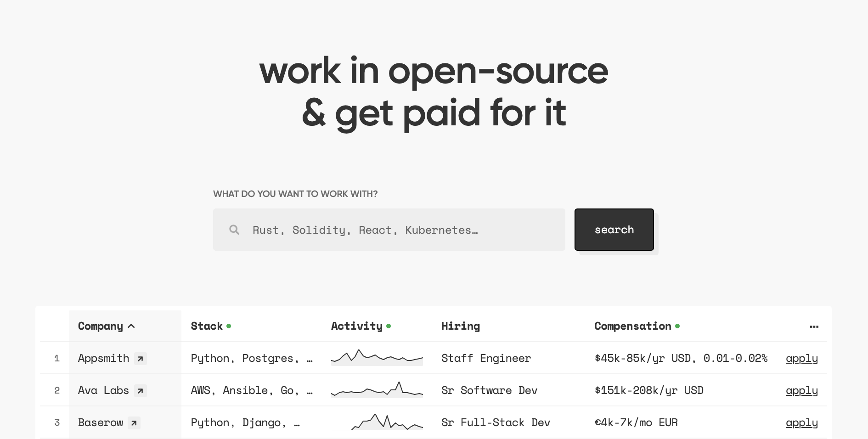Click the Compensation column header

click(633, 326)
